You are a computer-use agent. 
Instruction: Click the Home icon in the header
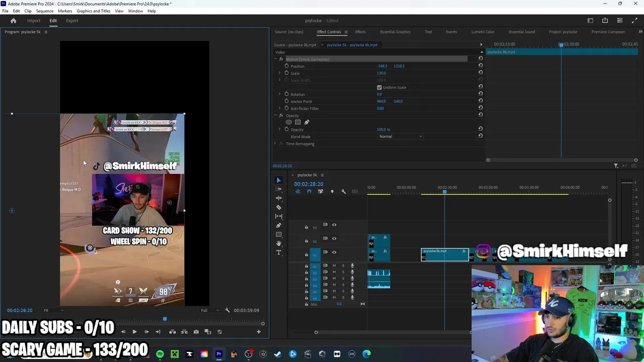14,21
